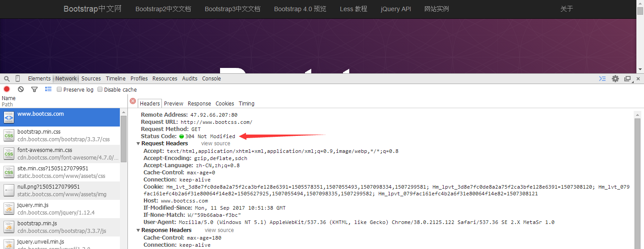The image size is (644, 249).
Task: Click the www.bootcss.com document icon
Action: [x=9, y=118]
